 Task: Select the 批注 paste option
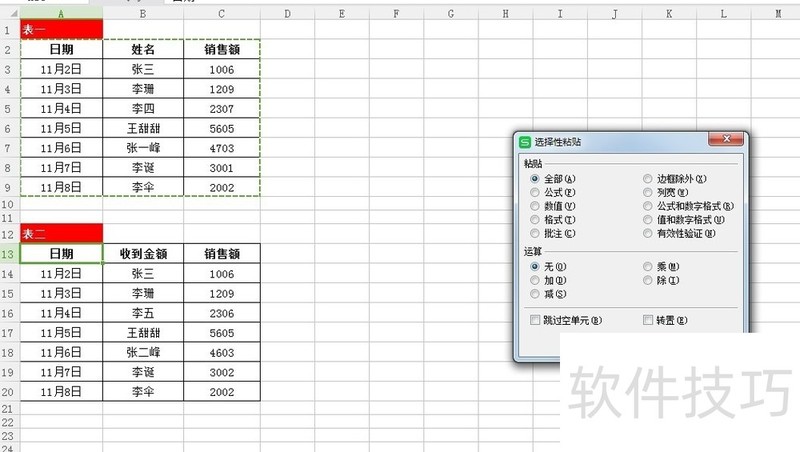coord(536,233)
